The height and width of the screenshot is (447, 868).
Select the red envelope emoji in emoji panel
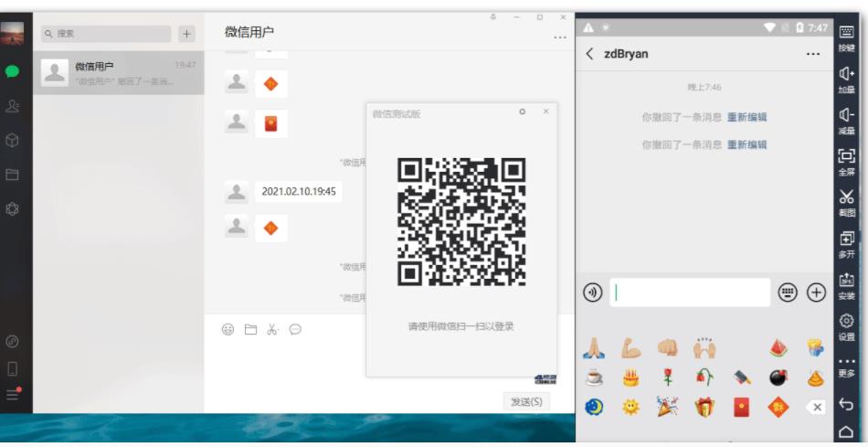pyautogui.click(x=742, y=409)
